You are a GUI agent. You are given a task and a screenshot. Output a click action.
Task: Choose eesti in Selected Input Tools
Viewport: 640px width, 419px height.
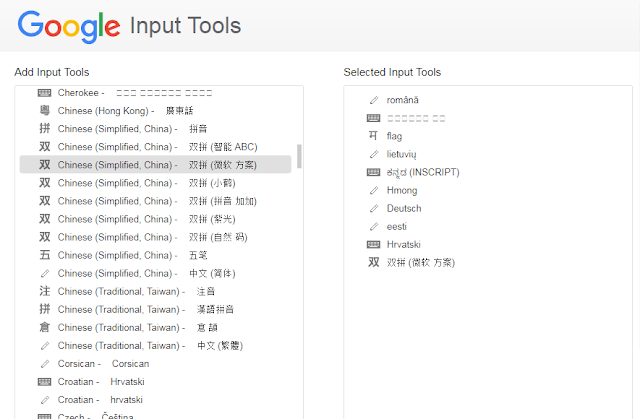tap(396, 226)
